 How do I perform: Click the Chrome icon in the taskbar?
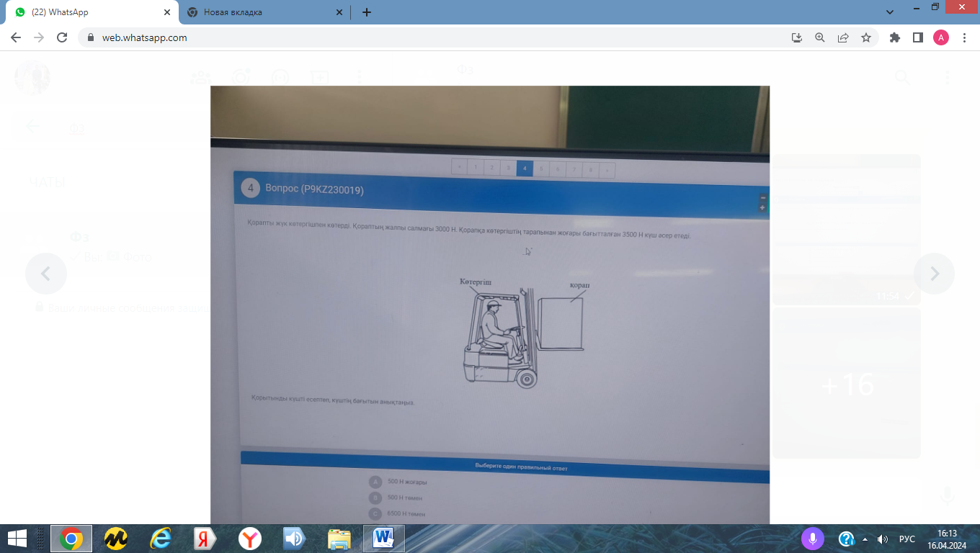point(71,539)
